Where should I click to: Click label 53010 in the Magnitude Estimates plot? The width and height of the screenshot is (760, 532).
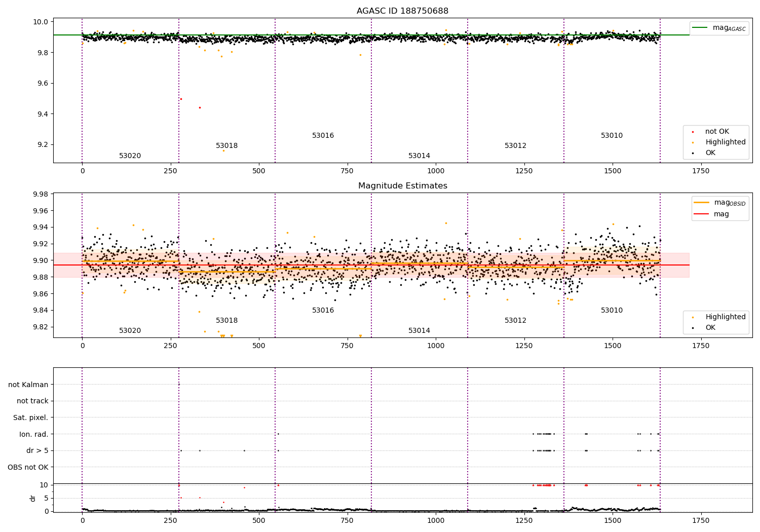pyautogui.click(x=612, y=311)
